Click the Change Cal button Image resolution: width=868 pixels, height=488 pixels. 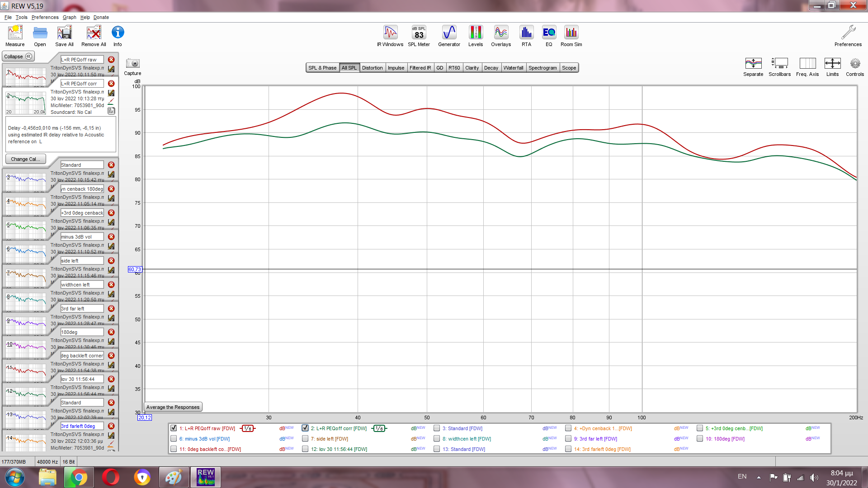coord(25,159)
